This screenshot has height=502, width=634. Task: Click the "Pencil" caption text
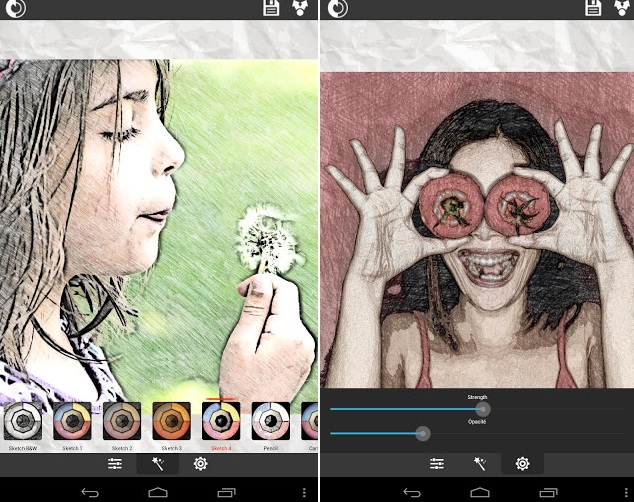[271, 448]
